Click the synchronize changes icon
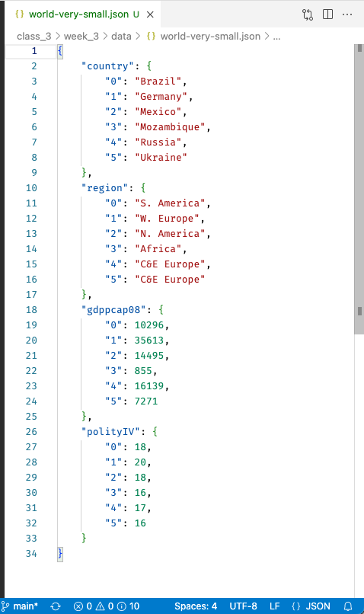364x614 pixels. pos(56,606)
